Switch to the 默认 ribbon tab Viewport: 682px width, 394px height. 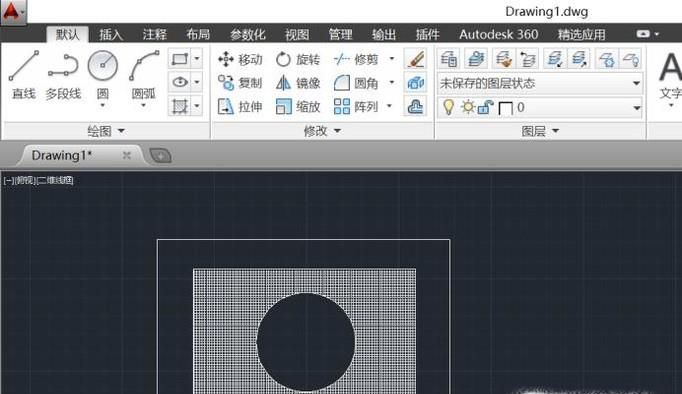(67, 34)
